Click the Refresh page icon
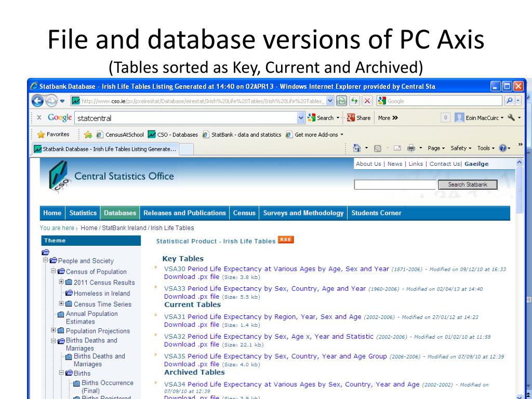The width and height of the screenshot is (532, 399). [x=354, y=101]
